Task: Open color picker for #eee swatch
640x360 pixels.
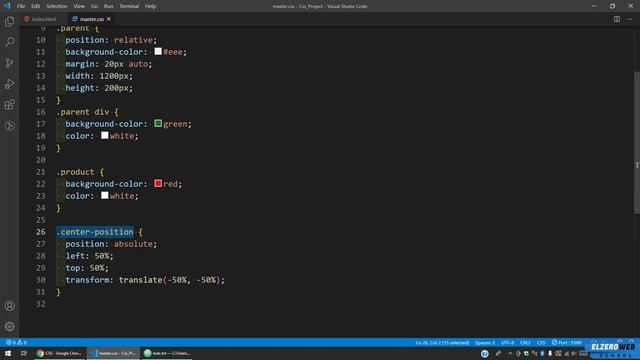Action: (158, 51)
